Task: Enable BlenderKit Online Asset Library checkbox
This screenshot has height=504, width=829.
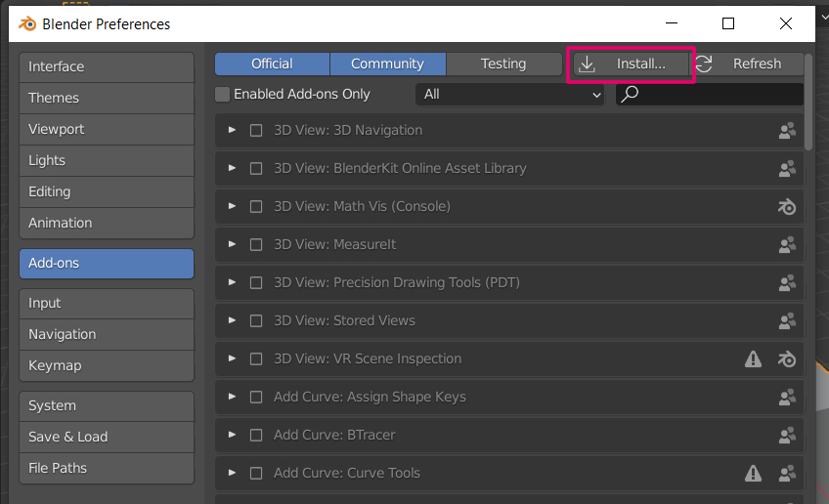Action: pyautogui.click(x=256, y=169)
